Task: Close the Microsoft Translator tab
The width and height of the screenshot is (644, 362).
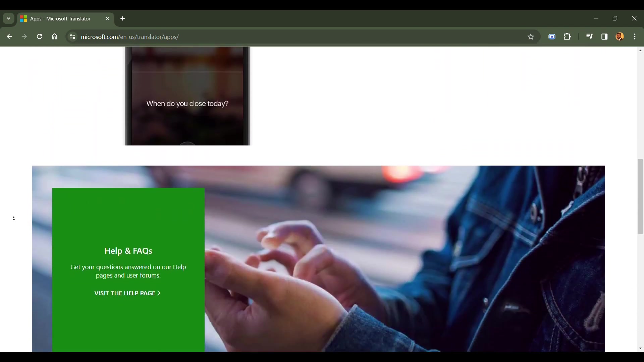Action: pos(107,18)
